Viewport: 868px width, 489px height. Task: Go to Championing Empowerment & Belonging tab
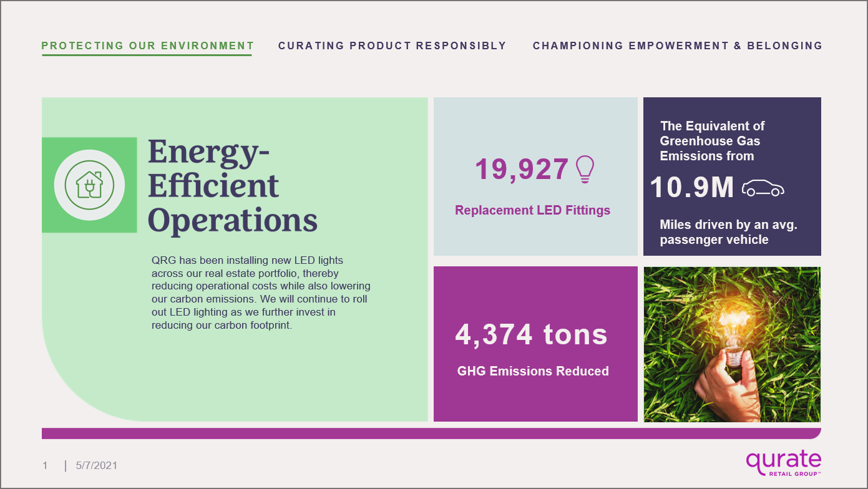[x=677, y=46]
